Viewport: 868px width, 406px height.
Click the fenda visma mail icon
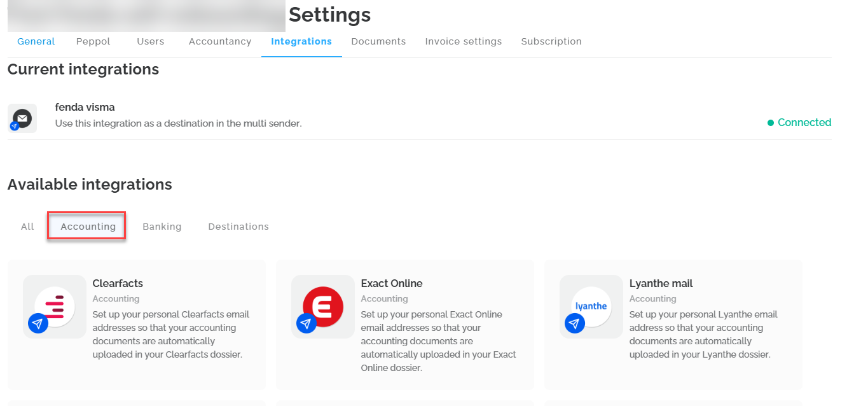click(22, 118)
